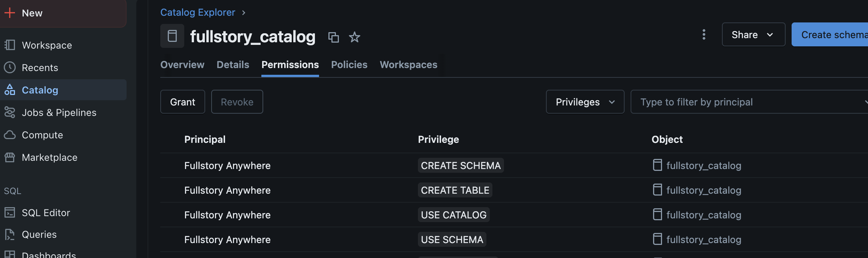The width and height of the screenshot is (868, 258).
Task: Click the Workspace sidebar icon
Action: [10, 45]
